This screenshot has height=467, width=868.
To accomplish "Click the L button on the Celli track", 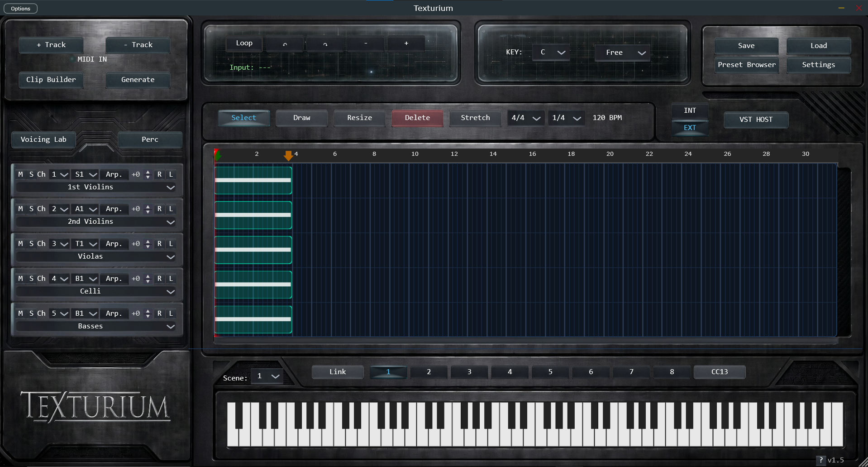I will pos(171,279).
